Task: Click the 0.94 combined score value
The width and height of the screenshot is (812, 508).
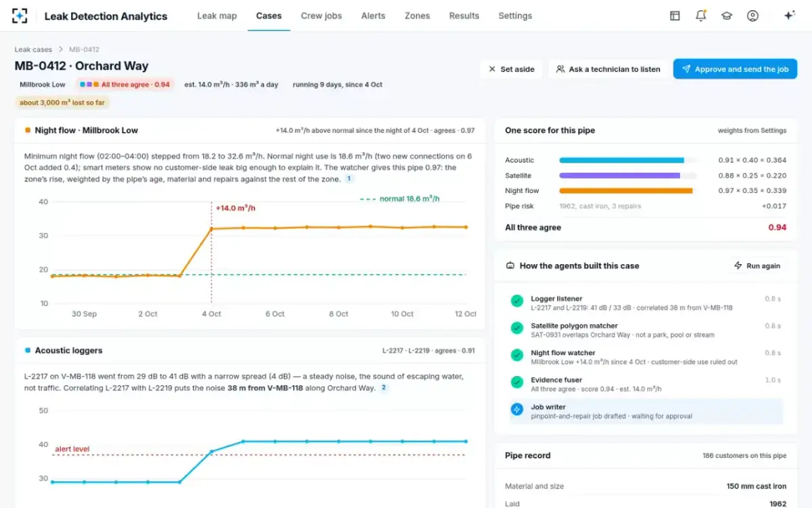Action: [x=777, y=228]
